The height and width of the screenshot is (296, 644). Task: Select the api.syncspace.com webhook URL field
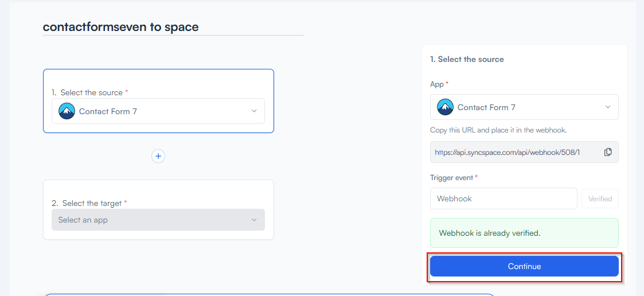513,152
